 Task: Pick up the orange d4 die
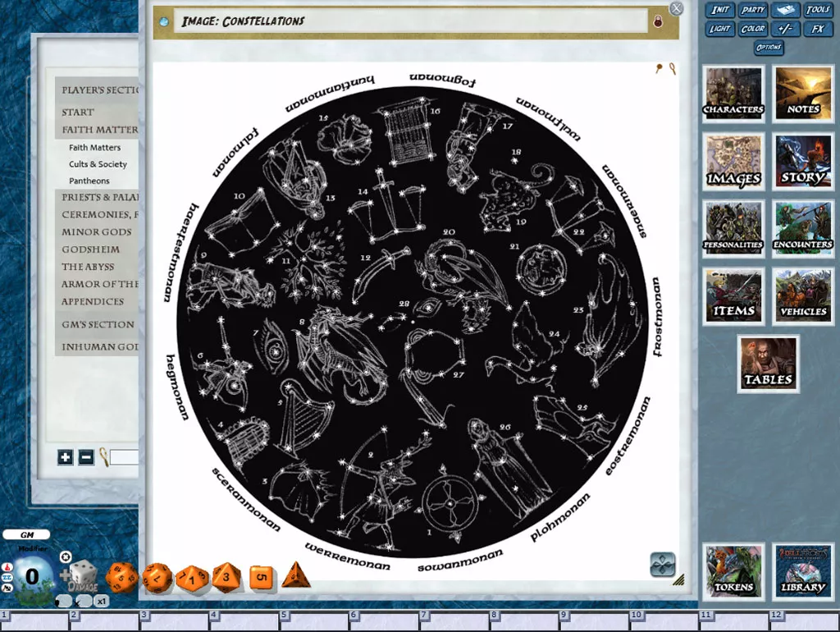(295, 575)
